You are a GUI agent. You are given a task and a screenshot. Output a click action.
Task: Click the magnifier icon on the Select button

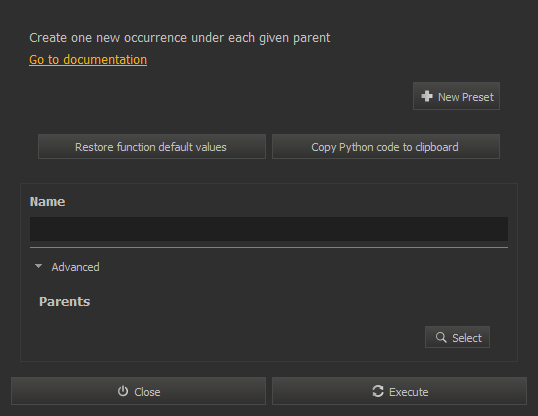pyautogui.click(x=441, y=337)
